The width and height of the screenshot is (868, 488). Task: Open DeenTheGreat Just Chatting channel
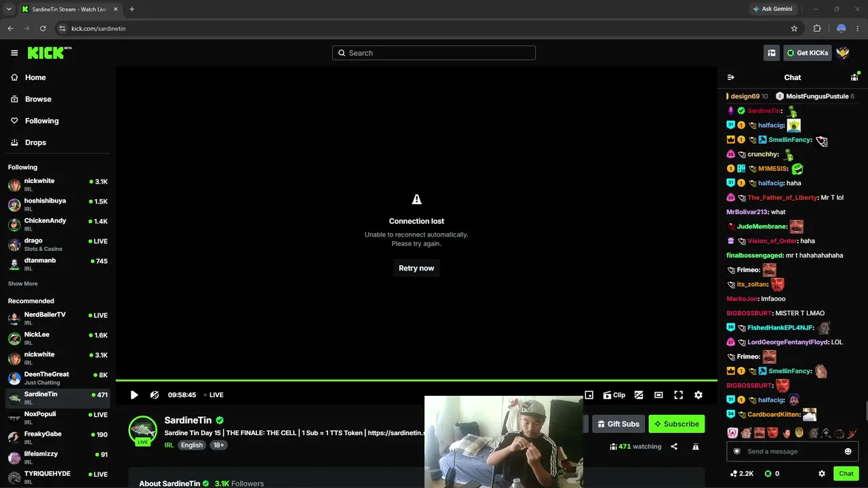[x=57, y=378]
